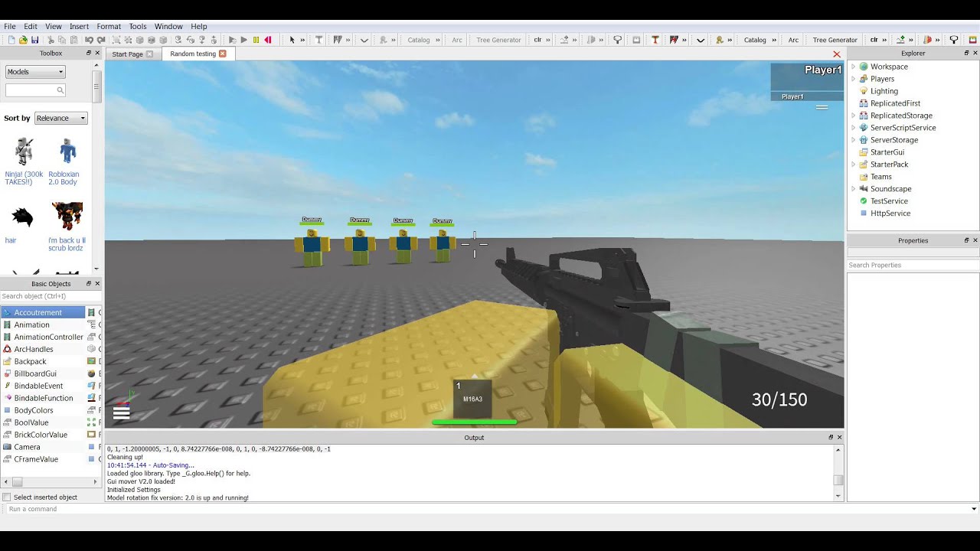Click the hair model thumbnail

point(22,218)
